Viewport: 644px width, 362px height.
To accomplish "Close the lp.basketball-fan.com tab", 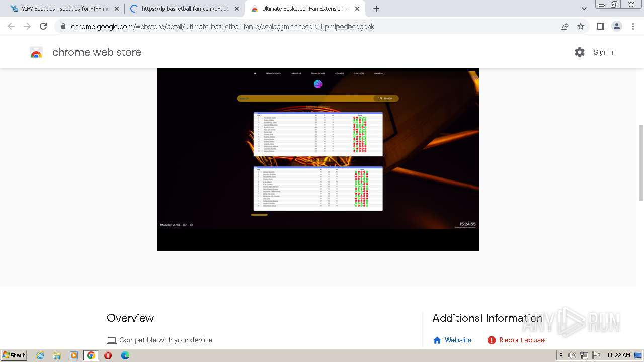I will point(237,9).
